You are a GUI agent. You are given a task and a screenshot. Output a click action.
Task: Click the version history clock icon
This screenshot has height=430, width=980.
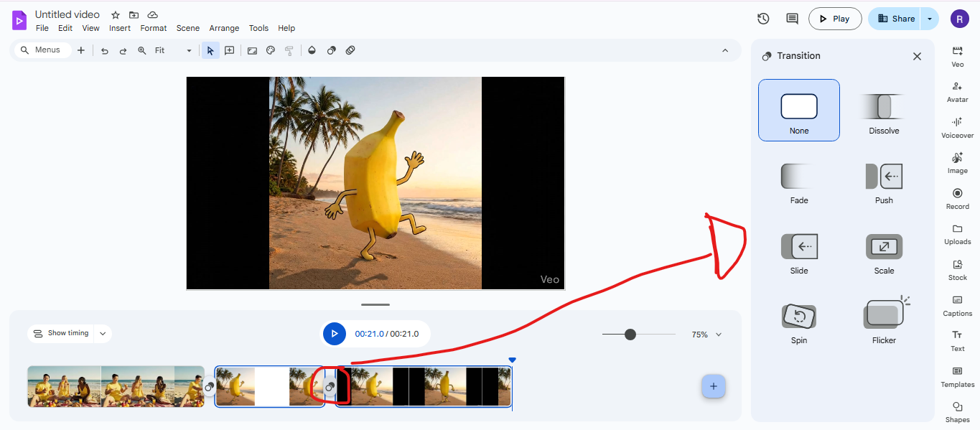tap(763, 19)
